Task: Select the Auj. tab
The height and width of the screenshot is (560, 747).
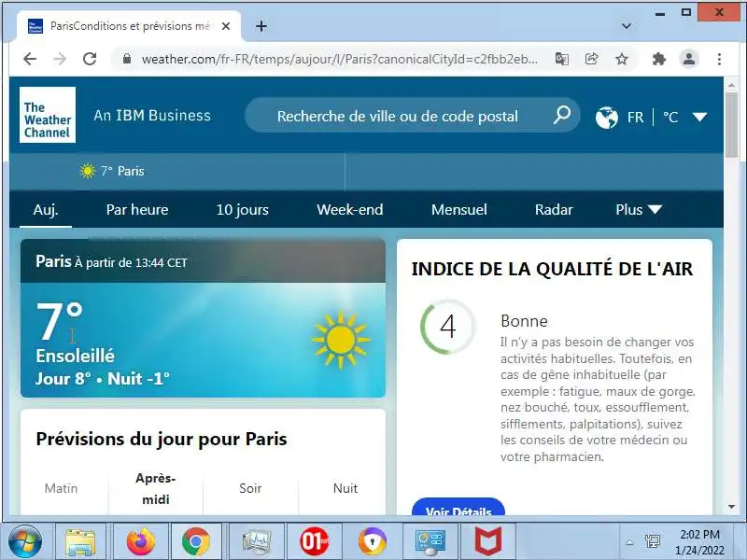Action: point(46,209)
